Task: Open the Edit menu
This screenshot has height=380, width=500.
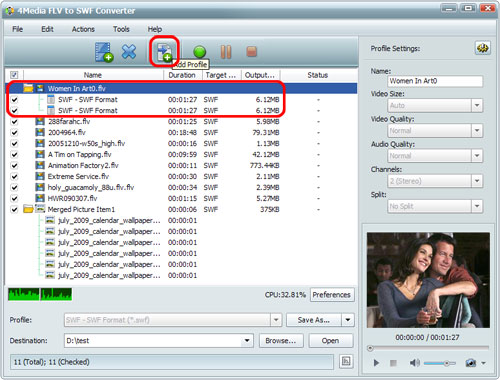Action: click(x=47, y=29)
